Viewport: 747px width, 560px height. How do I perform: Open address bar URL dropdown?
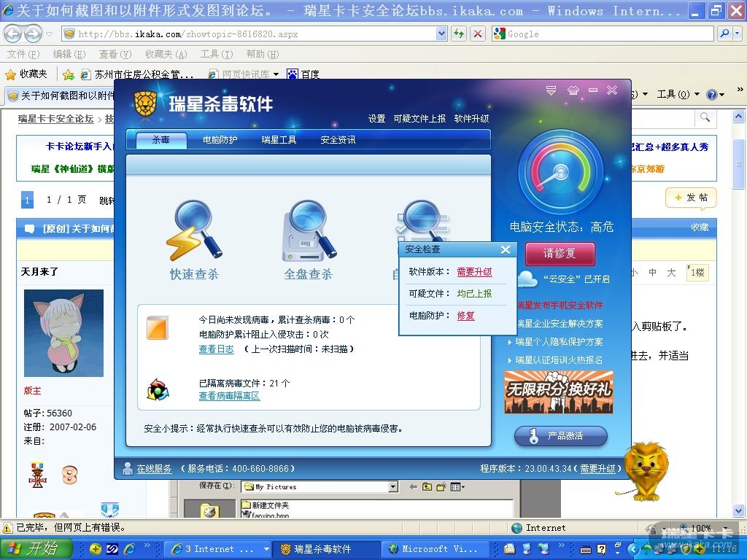(441, 34)
